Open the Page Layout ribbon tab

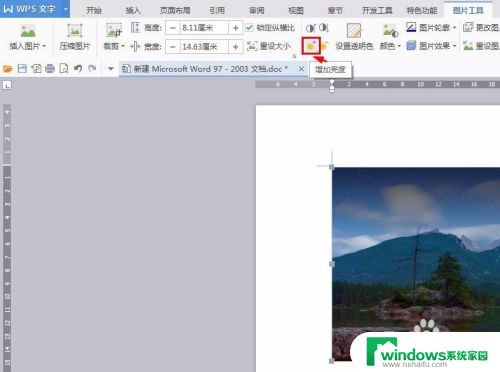click(x=175, y=10)
